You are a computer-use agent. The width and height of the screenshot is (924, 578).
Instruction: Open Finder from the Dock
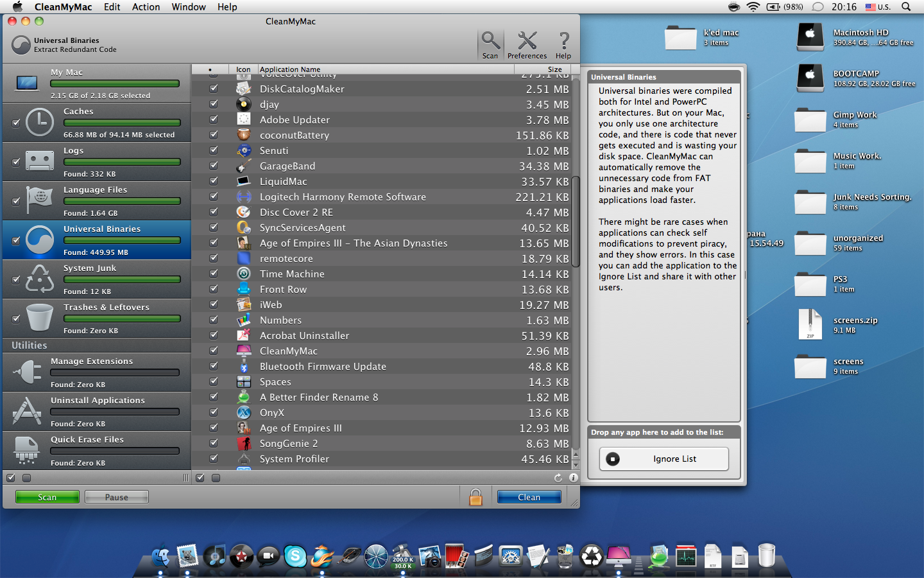click(x=160, y=556)
